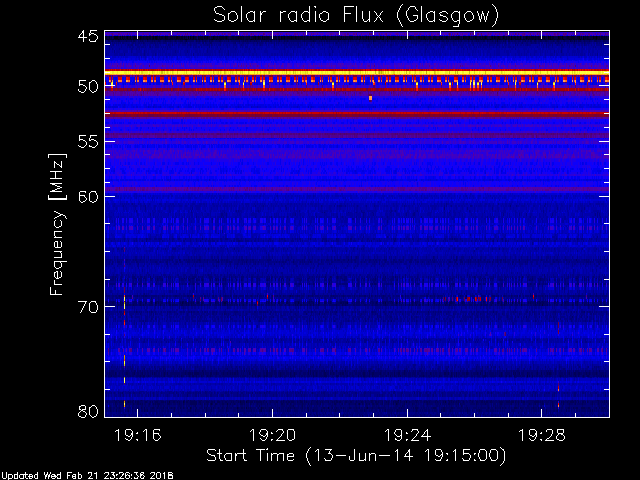Click the 45 MHz axis label
The height and width of the screenshot is (480, 640).
coord(88,37)
